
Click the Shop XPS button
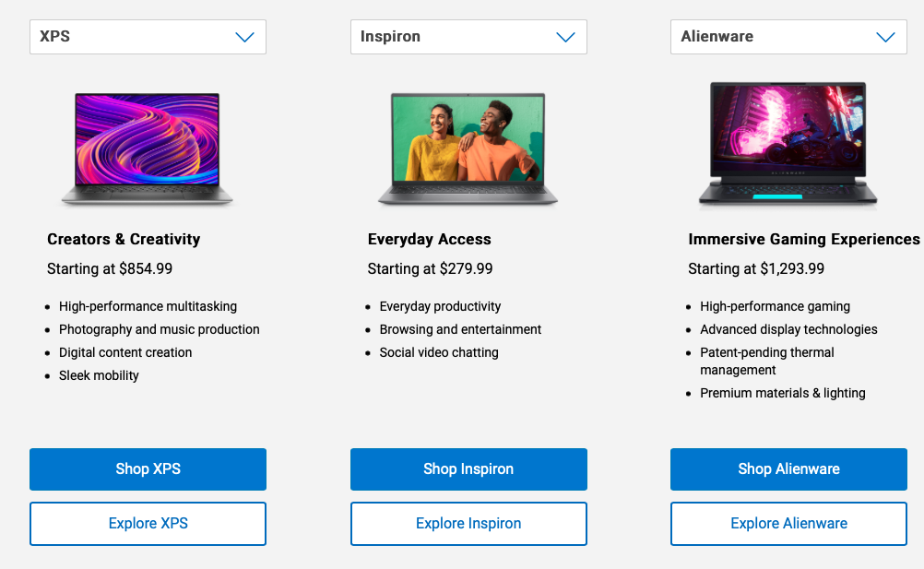click(x=148, y=468)
